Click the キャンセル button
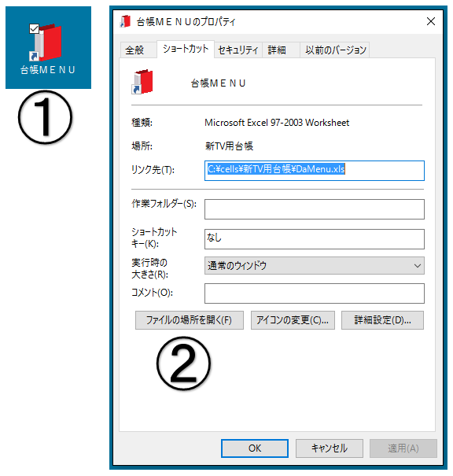The image size is (453, 476). pyautogui.click(x=330, y=448)
